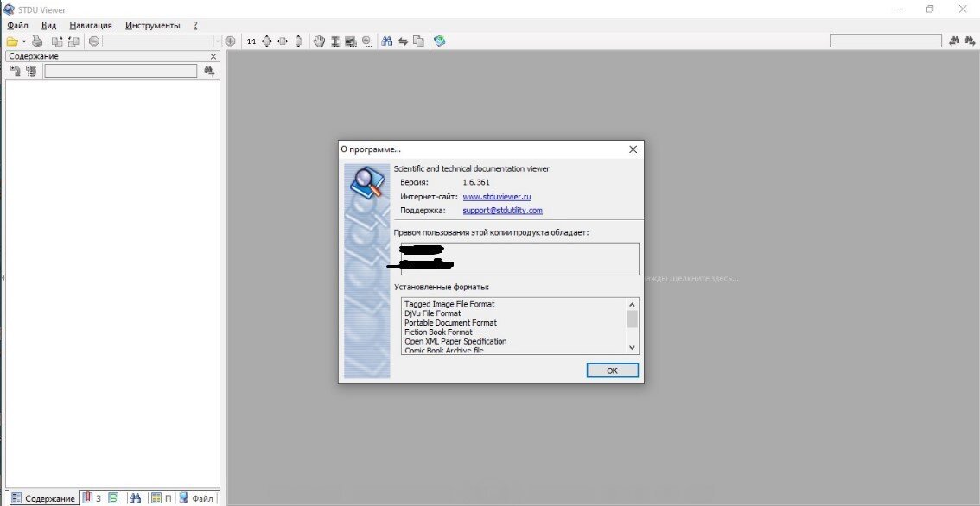Viewport: 980px width, 506px height.
Task: Click the globe icon in the toolbar
Action: coord(440,41)
